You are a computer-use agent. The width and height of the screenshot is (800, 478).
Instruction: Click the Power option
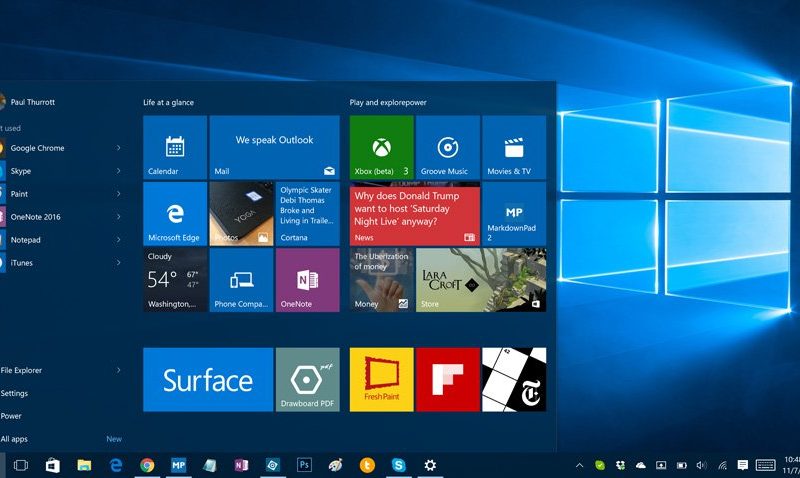coord(11,416)
